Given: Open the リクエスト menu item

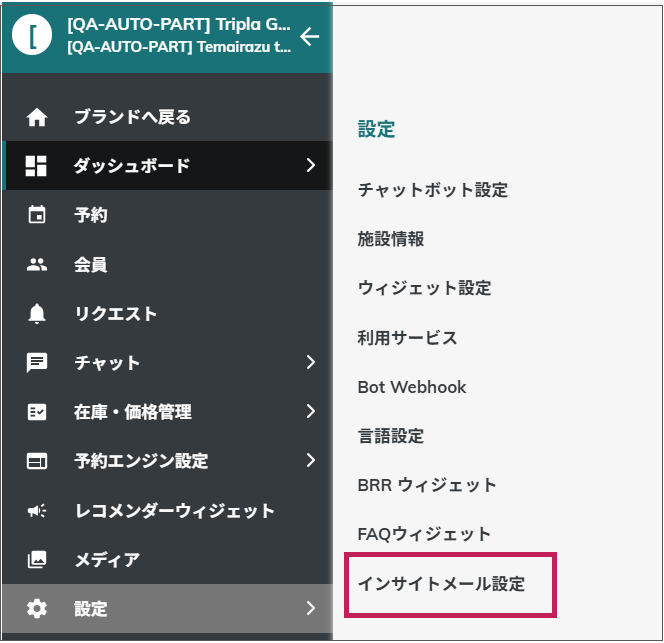Looking at the screenshot, I should click(x=167, y=313).
